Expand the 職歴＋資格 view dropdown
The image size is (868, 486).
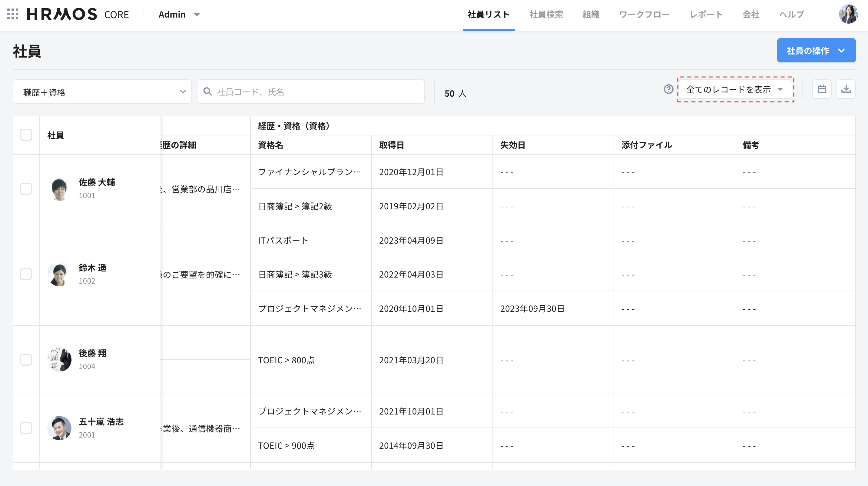coord(102,92)
